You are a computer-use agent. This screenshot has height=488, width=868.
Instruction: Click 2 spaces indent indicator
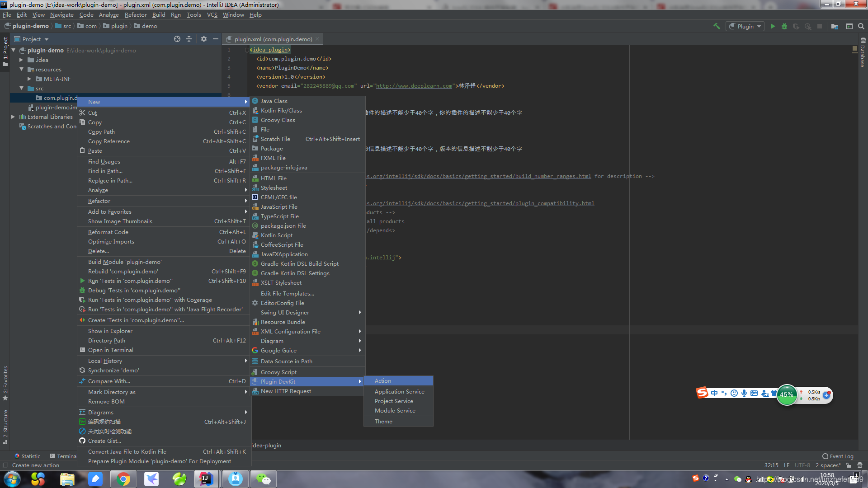828,465
